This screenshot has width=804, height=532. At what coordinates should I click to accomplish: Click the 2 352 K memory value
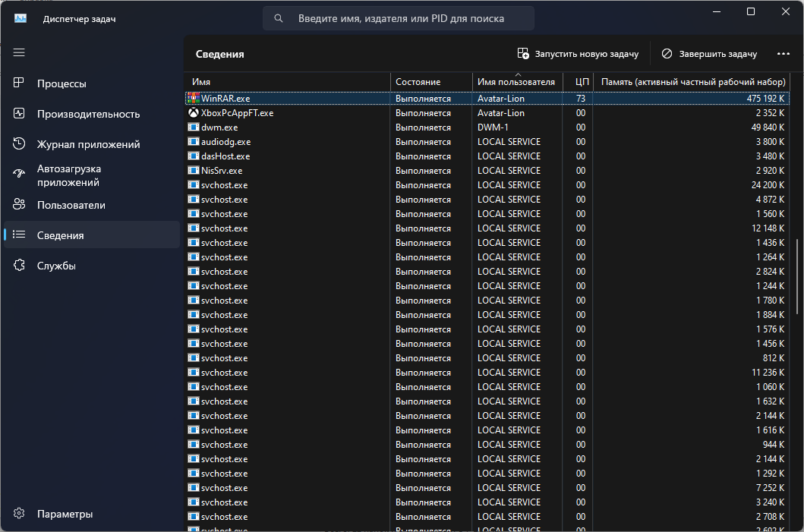[x=770, y=113]
